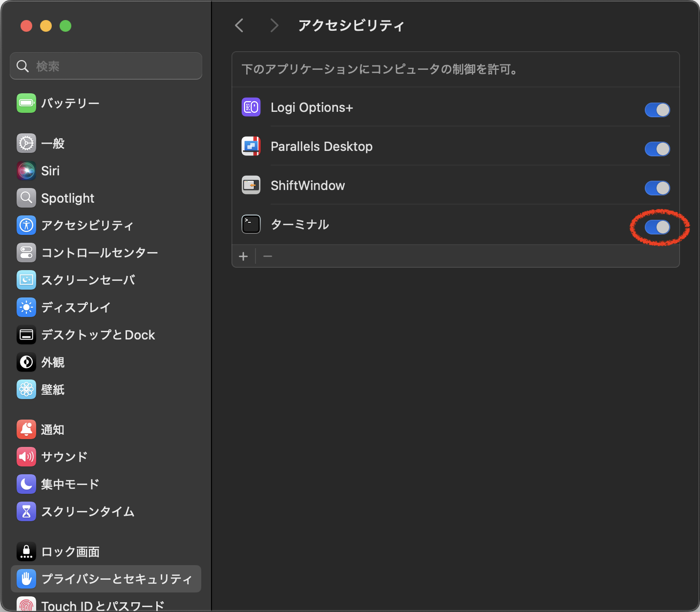Select スクリーンタイム hourglass icon
Viewport: 700px width, 612px height.
coord(26,511)
